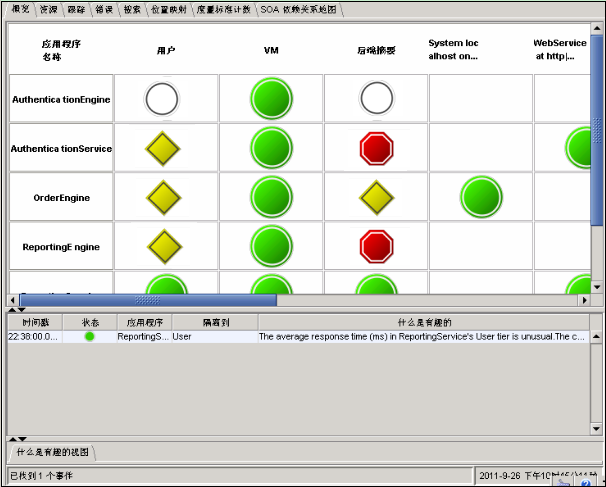Viewport: 606px width, 487px height.
Task: Open AuthenticationService's red octagon backend alert
Action: coord(376,148)
